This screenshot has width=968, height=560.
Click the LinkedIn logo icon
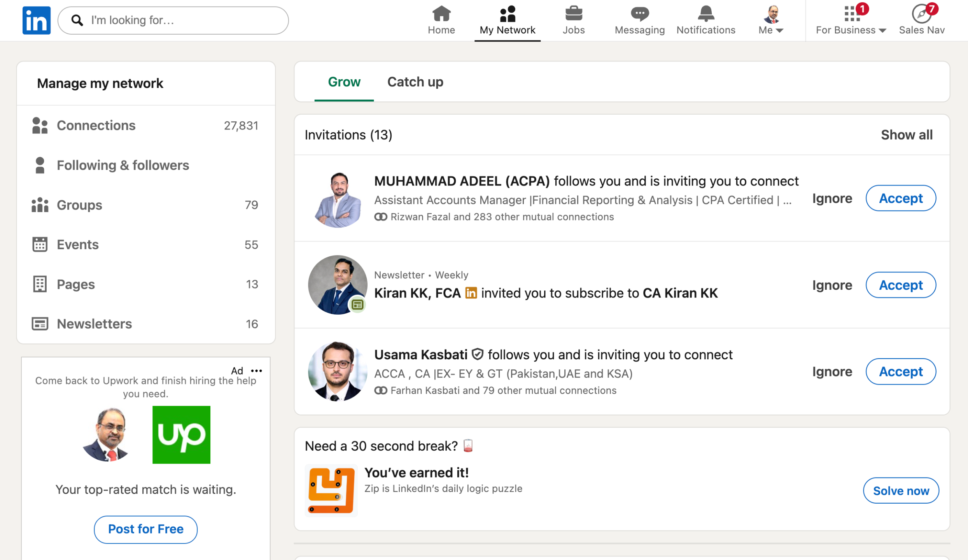tap(36, 20)
